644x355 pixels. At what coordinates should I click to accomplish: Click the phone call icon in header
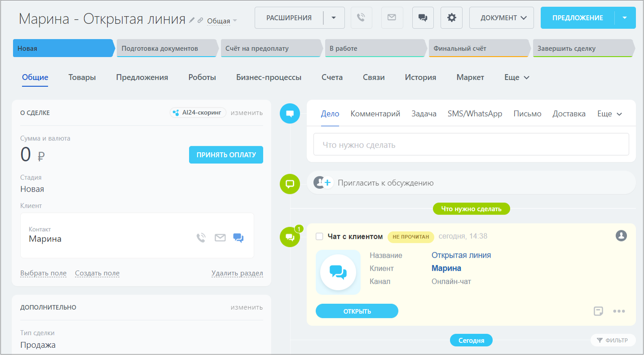[361, 18]
